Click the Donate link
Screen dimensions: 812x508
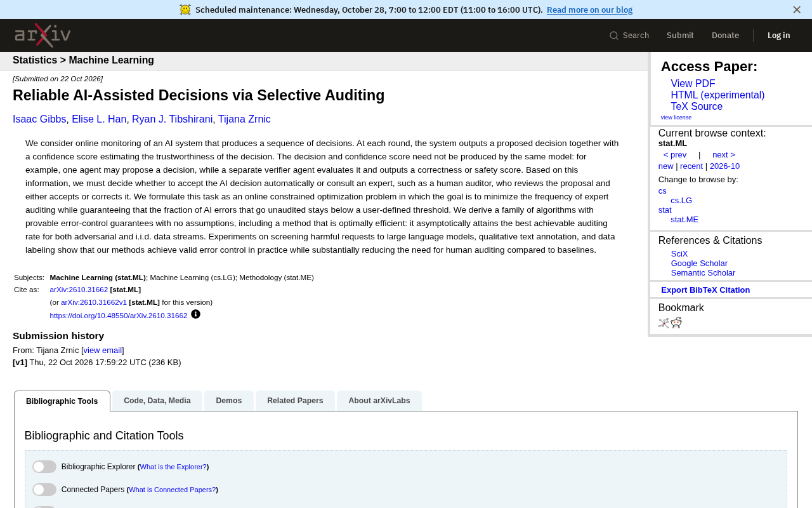click(725, 36)
